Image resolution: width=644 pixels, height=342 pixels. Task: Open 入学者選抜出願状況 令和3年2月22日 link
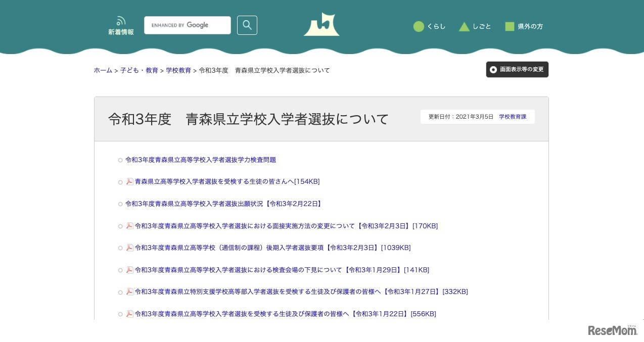click(x=224, y=204)
